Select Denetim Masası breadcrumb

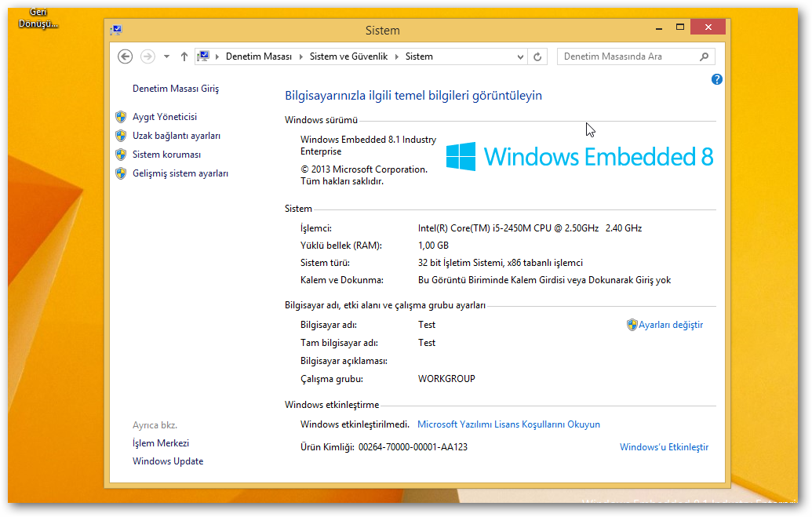(258, 56)
